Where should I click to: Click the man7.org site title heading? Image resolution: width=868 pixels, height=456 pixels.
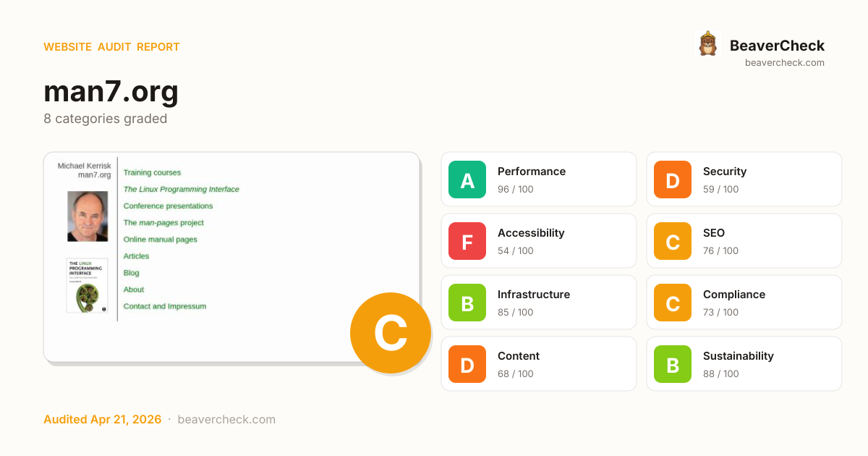(111, 92)
